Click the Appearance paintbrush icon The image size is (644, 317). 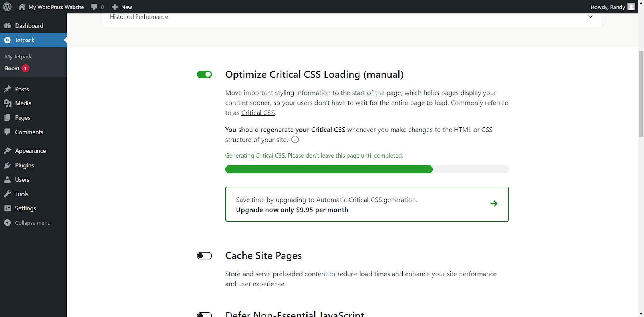[8, 151]
